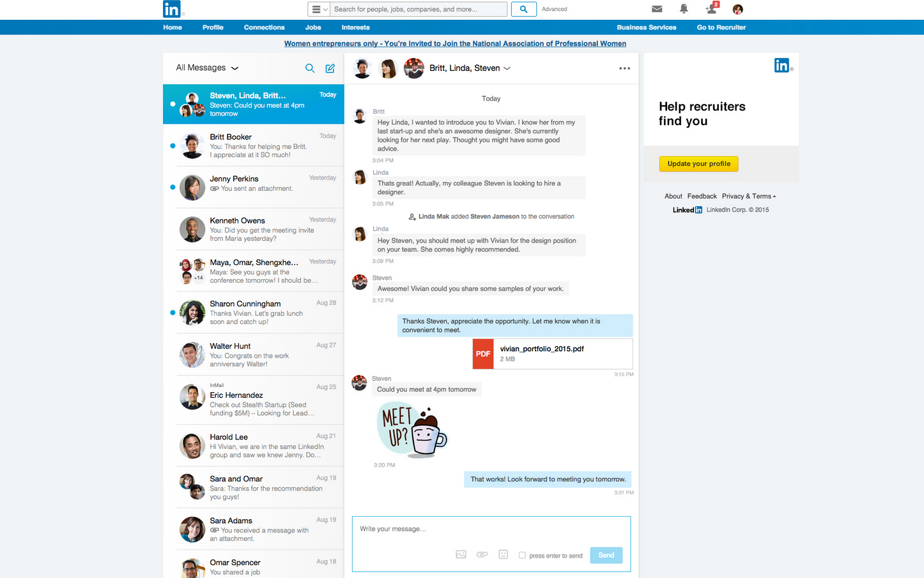Open the LinkedIn home logo

172,9
